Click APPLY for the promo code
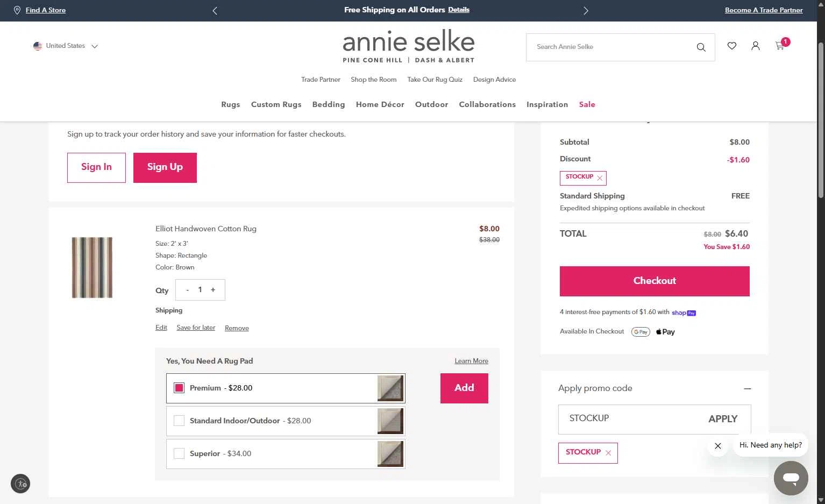This screenshot has height=504, width=825. [x=723, y=419]
